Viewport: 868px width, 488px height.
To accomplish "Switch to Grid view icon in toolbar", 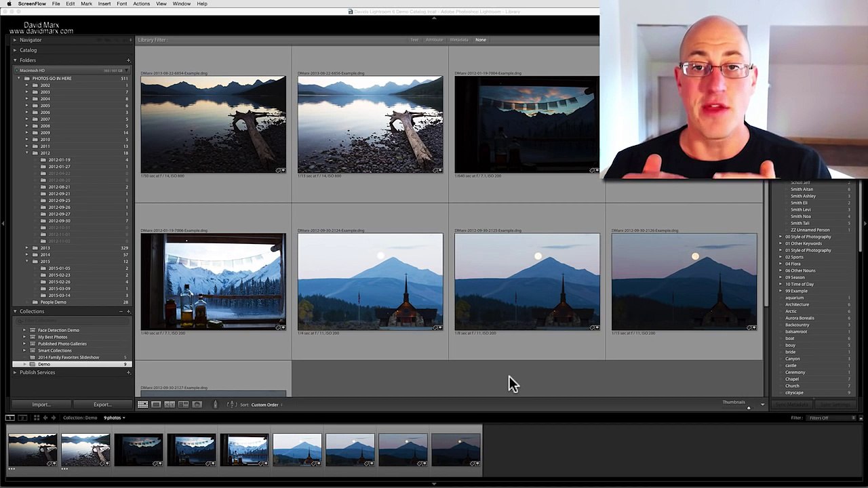I will click(x=142, y=405).
